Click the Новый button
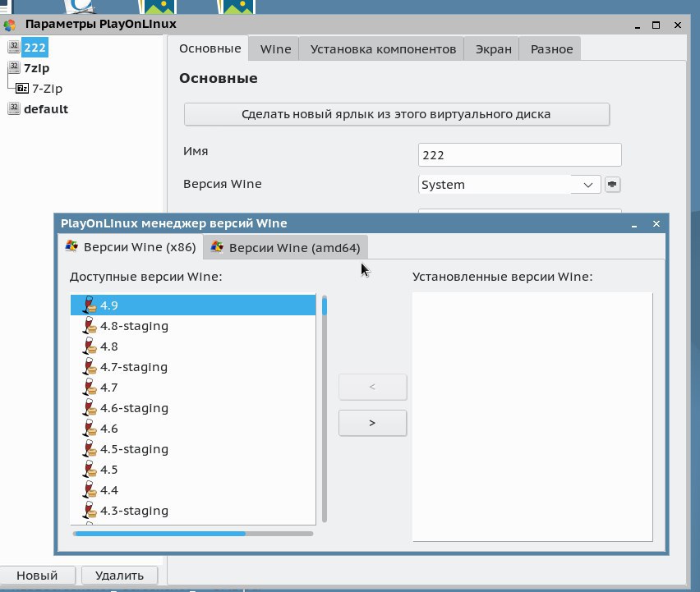 37,576
